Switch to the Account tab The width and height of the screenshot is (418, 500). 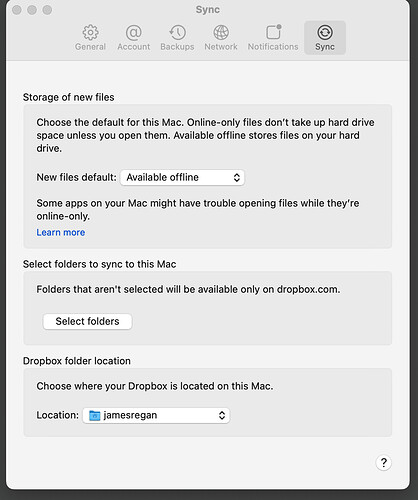pos(134,38)
